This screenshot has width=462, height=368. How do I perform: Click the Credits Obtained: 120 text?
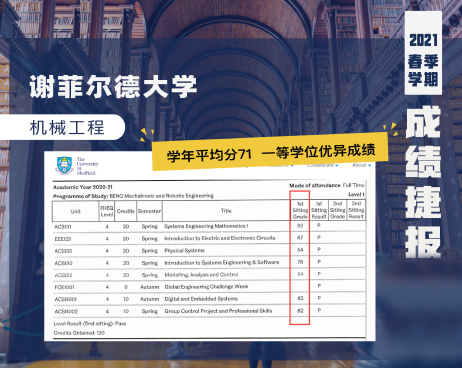pyautogui.click(x=79, y=333)
